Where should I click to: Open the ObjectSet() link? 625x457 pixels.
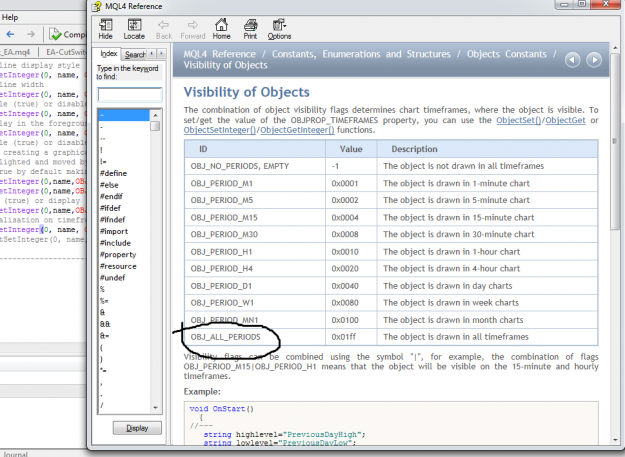(x=518, y=120)
